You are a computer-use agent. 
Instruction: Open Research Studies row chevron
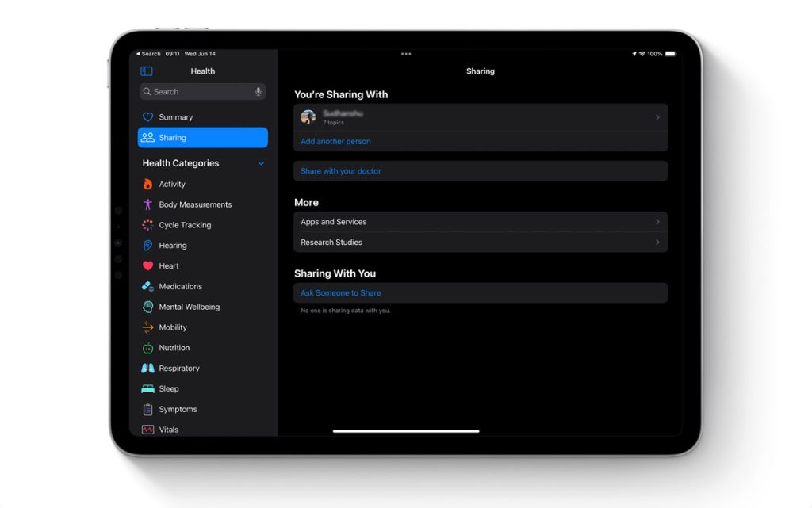(657, 243)
